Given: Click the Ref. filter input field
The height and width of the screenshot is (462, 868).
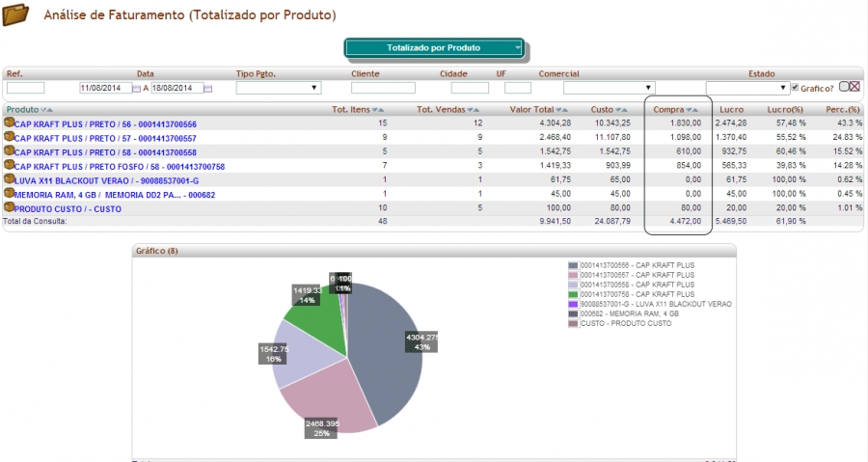Looking at the screenshot, I should coord(26,88).
